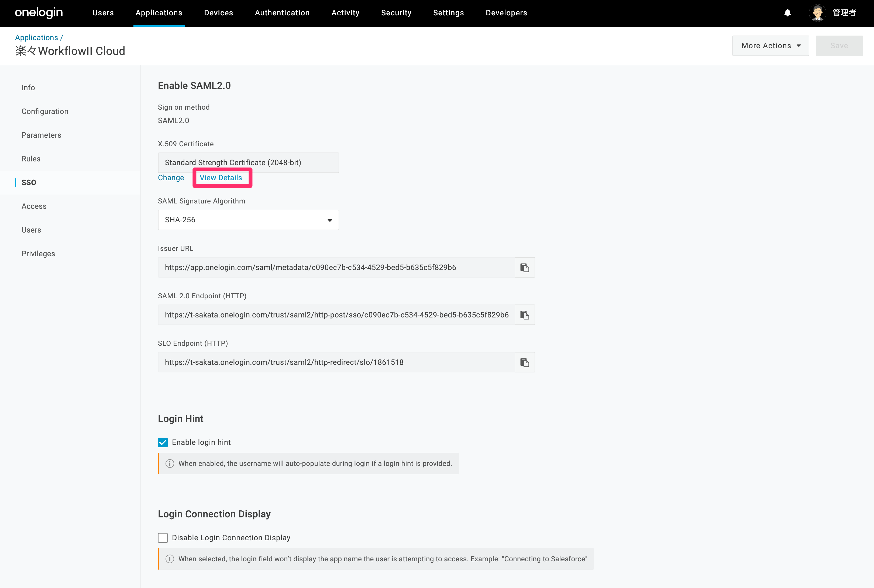
Task: Select the SSO sidebar tab
Action: 29,183
